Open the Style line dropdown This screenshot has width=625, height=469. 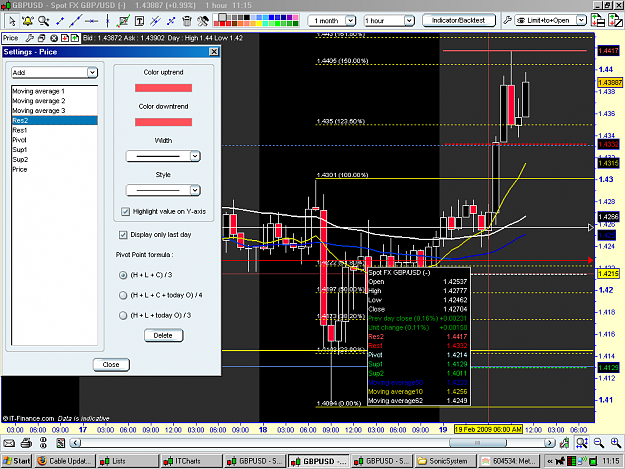pos(163,190)
